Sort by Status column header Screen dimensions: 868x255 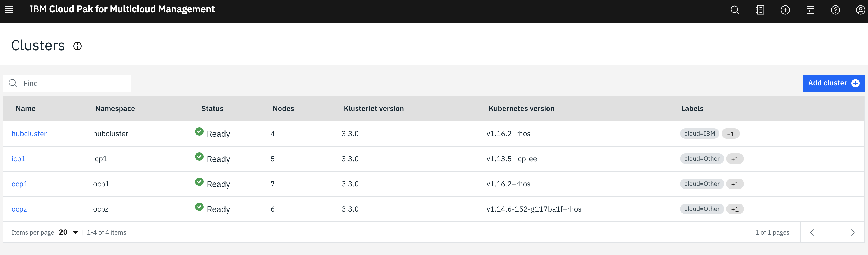pyautogui.click(x=212, y=109)
